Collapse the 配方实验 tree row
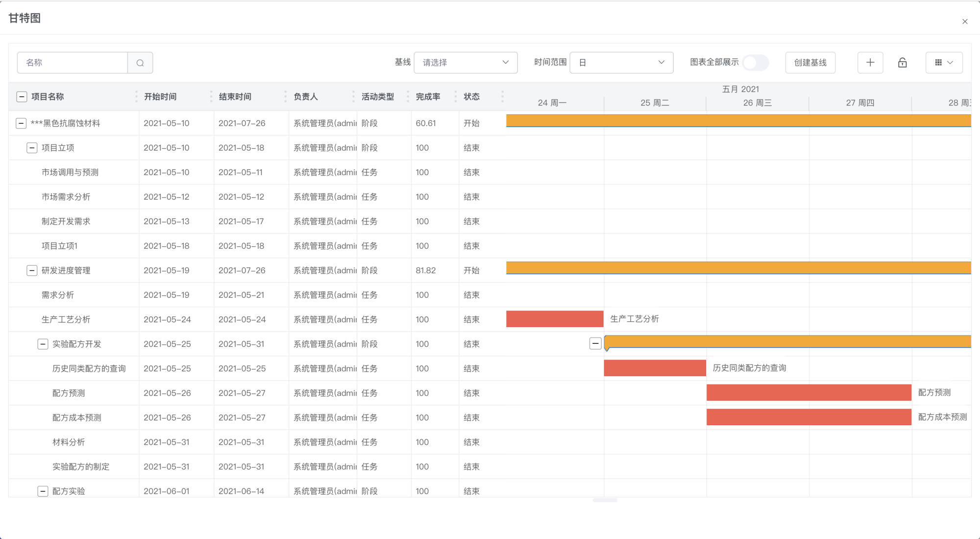 43,491
